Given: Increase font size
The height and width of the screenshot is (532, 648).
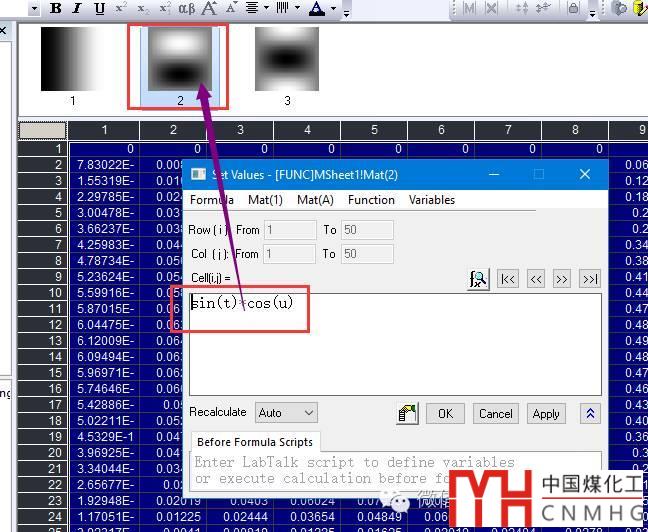Looking at the screenshot, I should coord(209,8).
